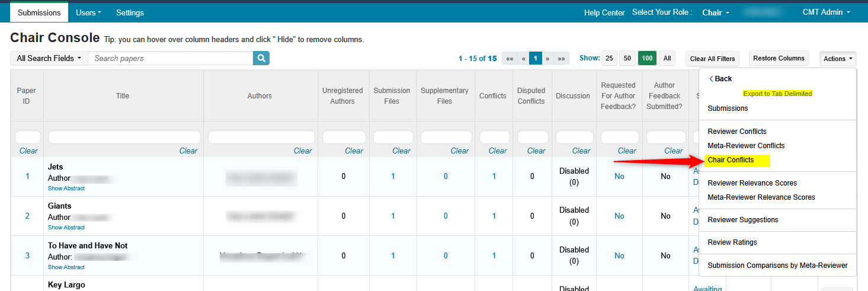The image size is (868, 291).
Task: Select Chair Conflicts export option
Action: pos(731,160)
